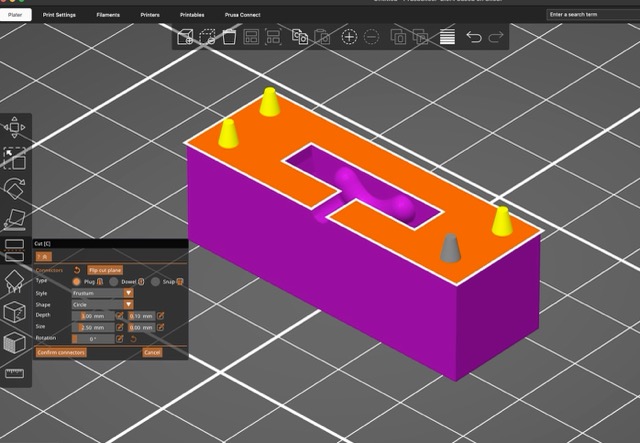This screenshot has height=443, width=640.
Task: Click the Delete selected object icon
Action: tap(207, 37)
